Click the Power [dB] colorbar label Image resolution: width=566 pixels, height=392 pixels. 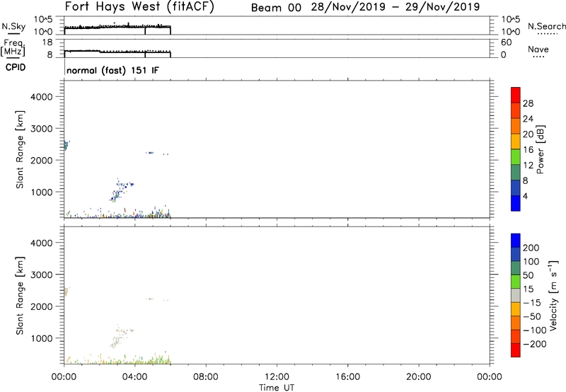[x=540, y=149]
